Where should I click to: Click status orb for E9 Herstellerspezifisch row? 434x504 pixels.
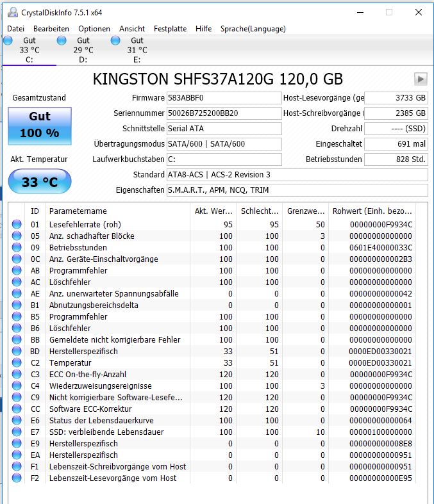[17, 443]
